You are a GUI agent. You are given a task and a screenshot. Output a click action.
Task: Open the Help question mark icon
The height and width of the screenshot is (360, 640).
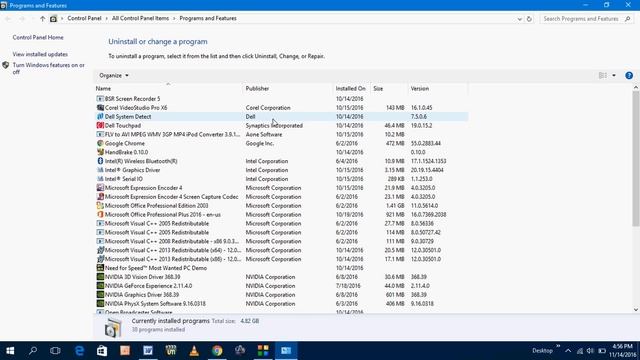tap(629, 76)
